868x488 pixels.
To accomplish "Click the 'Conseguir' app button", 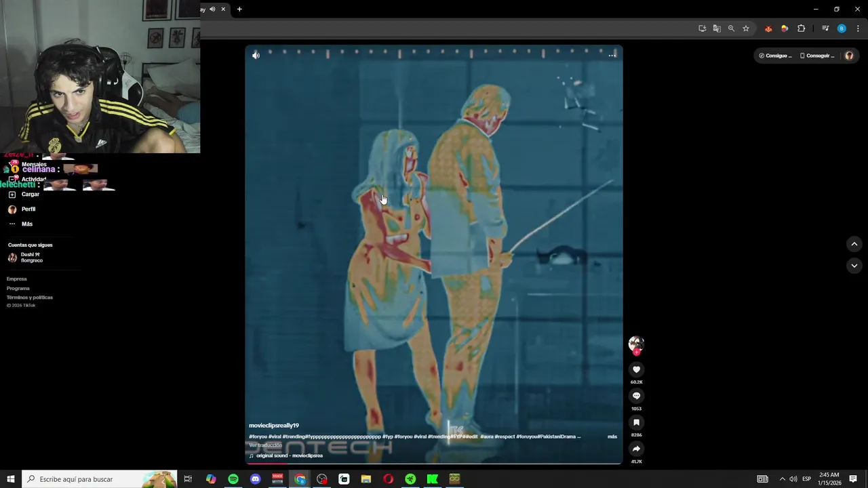I will (x=817, y=56).
